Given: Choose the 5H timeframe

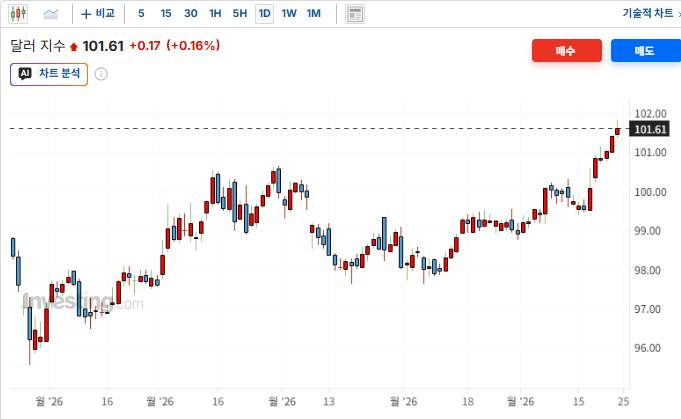Looking at the screenshot, I should [240, 14].
